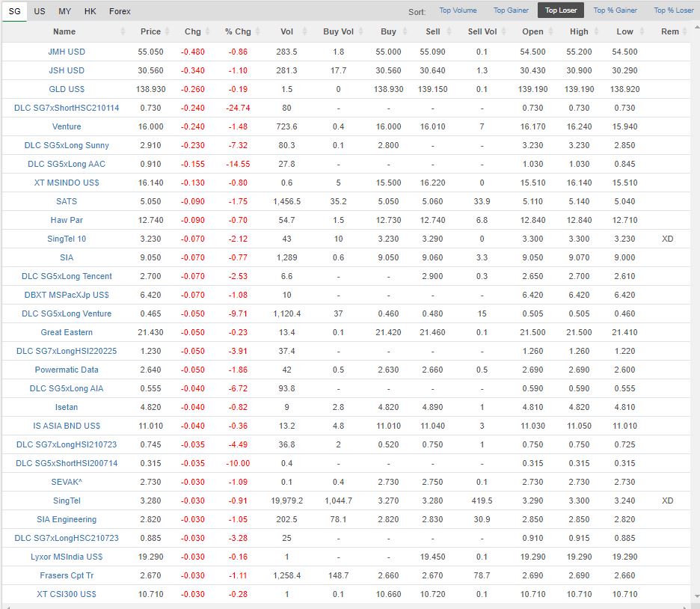Toggle sorting on % Chg column arrows
Image resolution: width=700 pixels, height=609 pixels.
click(257, 31)
